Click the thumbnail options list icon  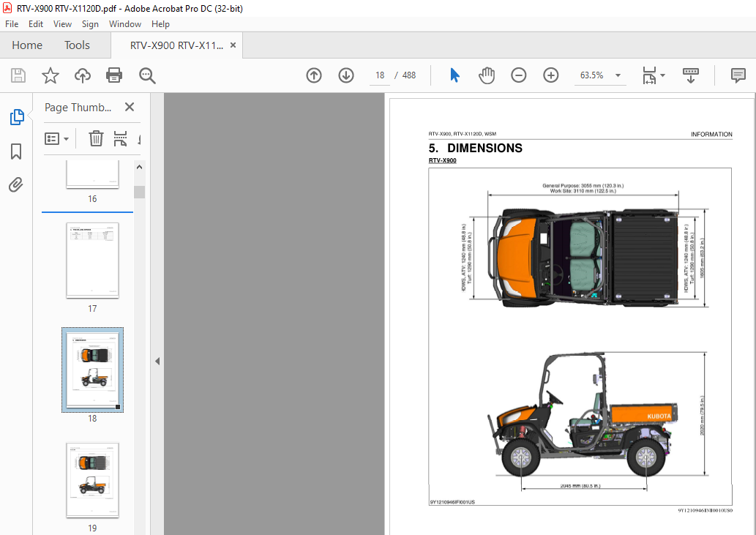click(52, 139)
